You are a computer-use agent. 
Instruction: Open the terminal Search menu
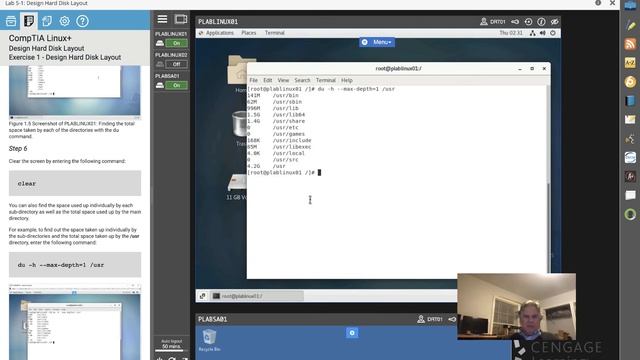302,80
